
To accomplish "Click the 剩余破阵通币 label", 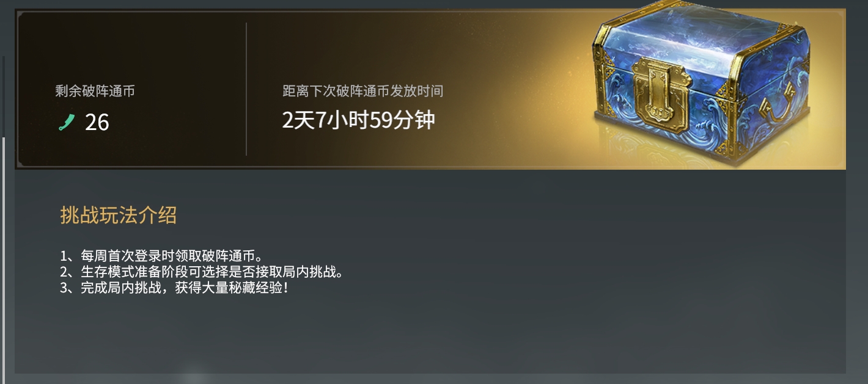I will (95, 92).
